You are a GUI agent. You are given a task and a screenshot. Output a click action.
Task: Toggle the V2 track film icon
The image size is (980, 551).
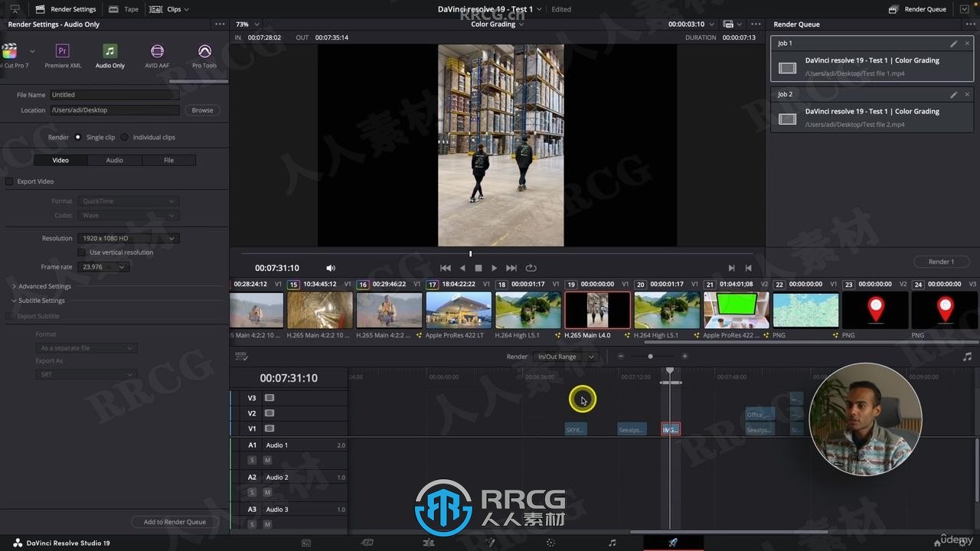point(269,413)
